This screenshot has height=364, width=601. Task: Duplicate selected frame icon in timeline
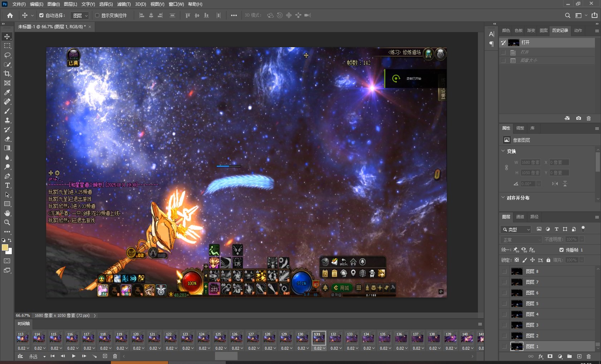click(105, 356)
